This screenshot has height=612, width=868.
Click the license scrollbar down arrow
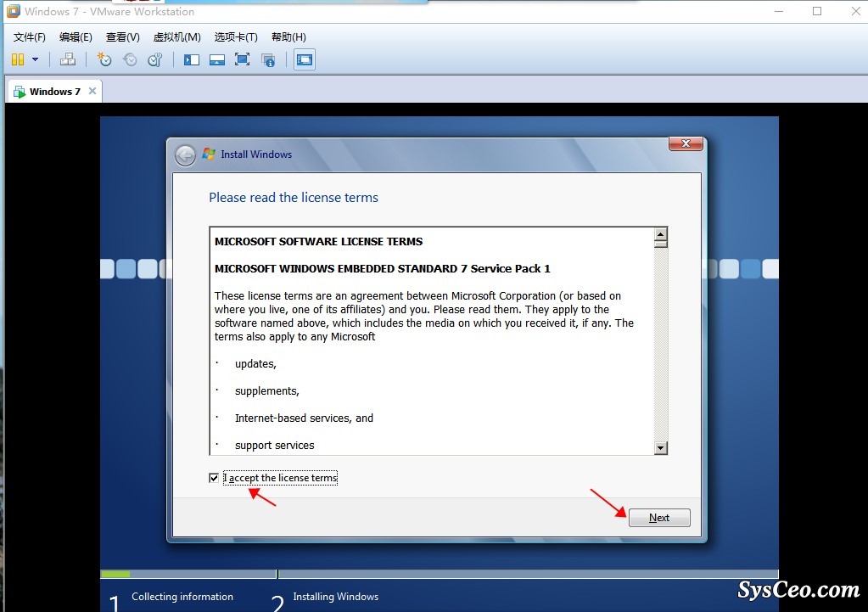coord(660,447)
